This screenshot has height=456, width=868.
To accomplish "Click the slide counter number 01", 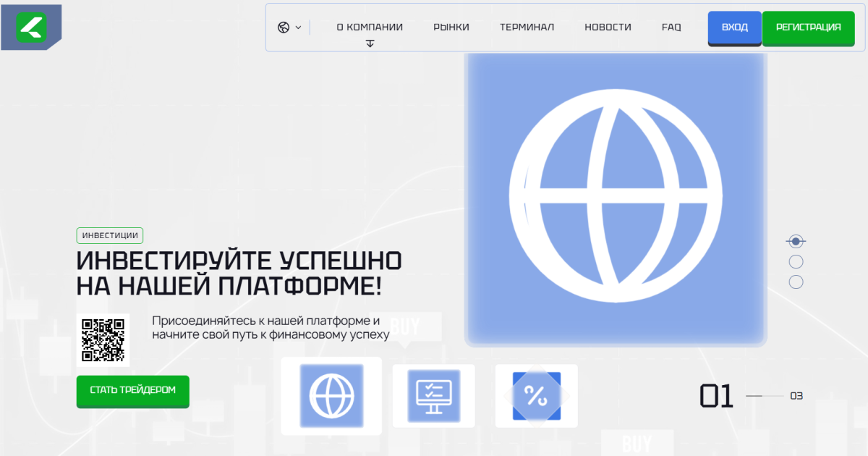I will pos(717,396).
